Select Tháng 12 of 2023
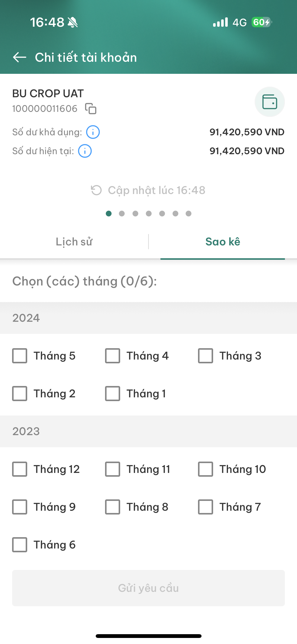 pyautogui.click(x=20, y=469)
